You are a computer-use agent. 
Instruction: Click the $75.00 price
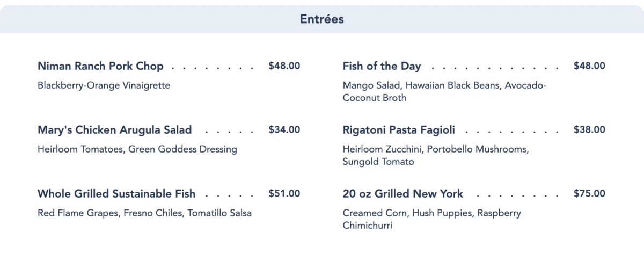pyautogui.click(x=589, y=193)
